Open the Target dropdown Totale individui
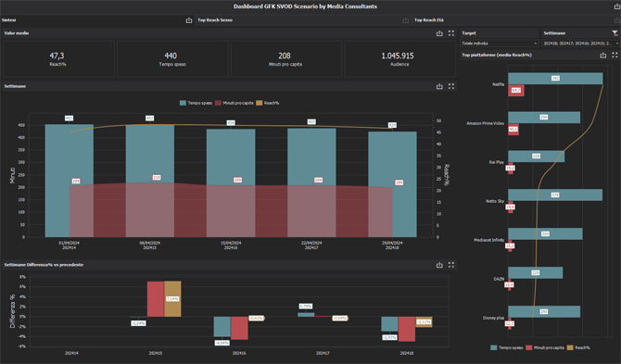The image size is (621, 364). (500, 44)
